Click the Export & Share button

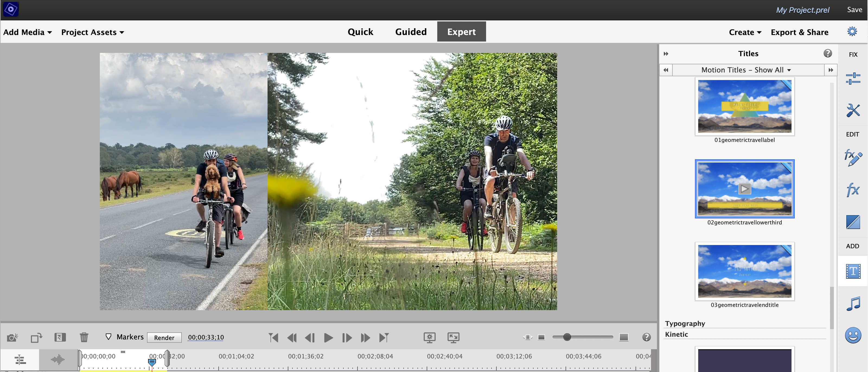coord(799,31)
